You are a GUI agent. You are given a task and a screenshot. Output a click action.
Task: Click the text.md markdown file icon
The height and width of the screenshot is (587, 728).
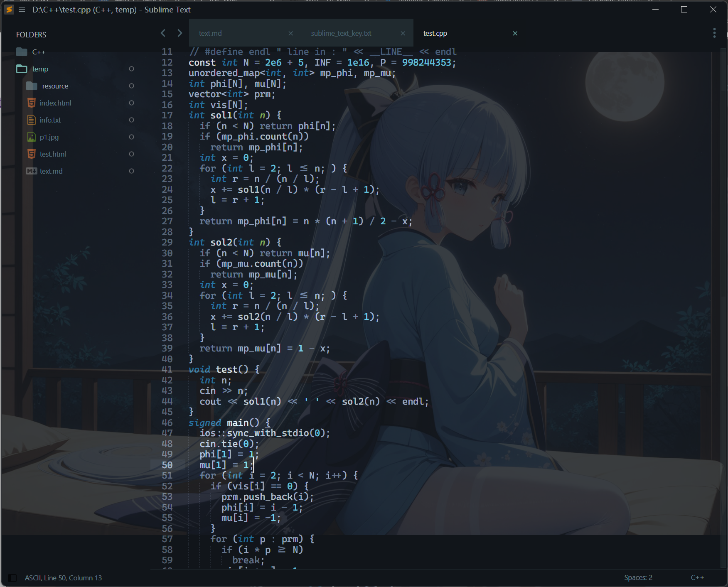click(x=32, y=171)
